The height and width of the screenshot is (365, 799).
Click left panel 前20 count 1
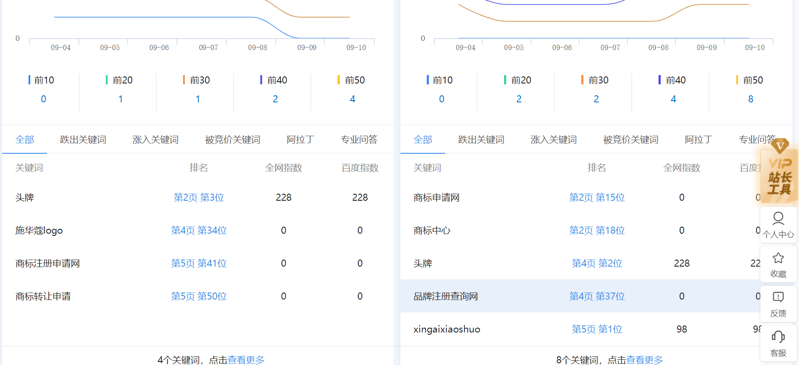[121, 99]
